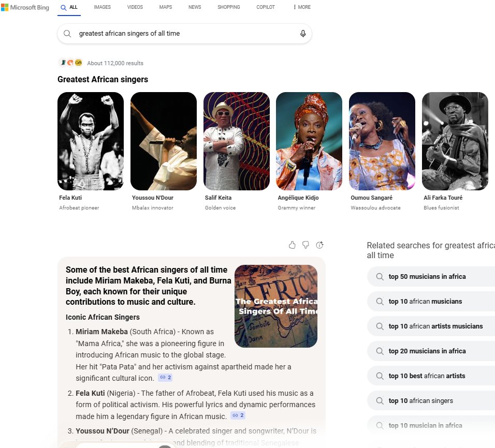Click 'About 112,000 results' text
495x448 pixels.
point(115,63)
